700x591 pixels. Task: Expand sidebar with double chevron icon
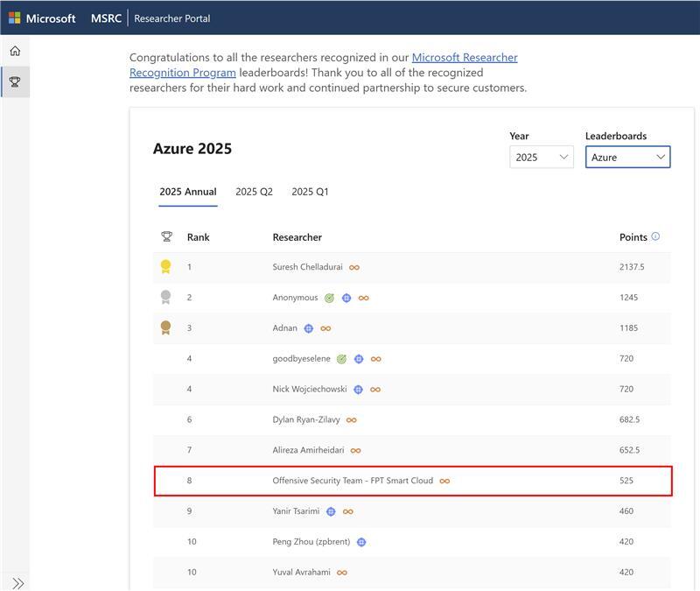pos(17,583)
